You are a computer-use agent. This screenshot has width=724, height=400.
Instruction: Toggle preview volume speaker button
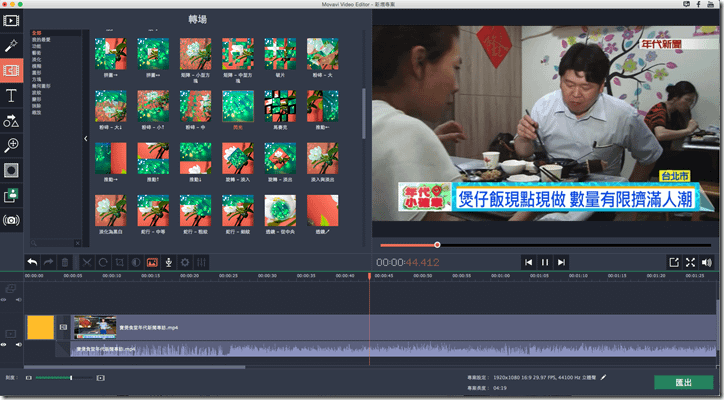click(x=706, y=262)
